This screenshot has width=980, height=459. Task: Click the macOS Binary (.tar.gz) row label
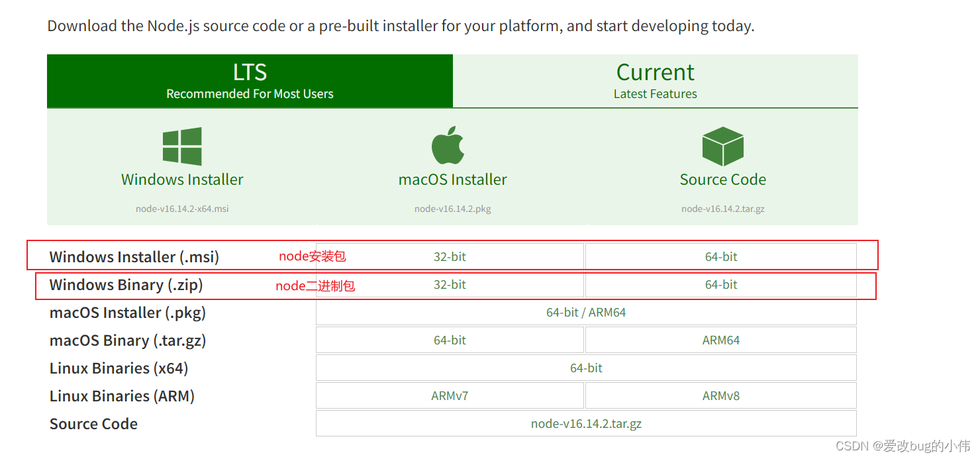coord(128,340)
